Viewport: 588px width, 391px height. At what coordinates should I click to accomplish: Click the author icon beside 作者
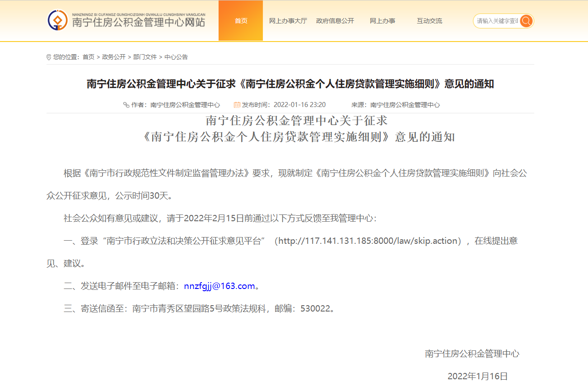pos(126,105)
